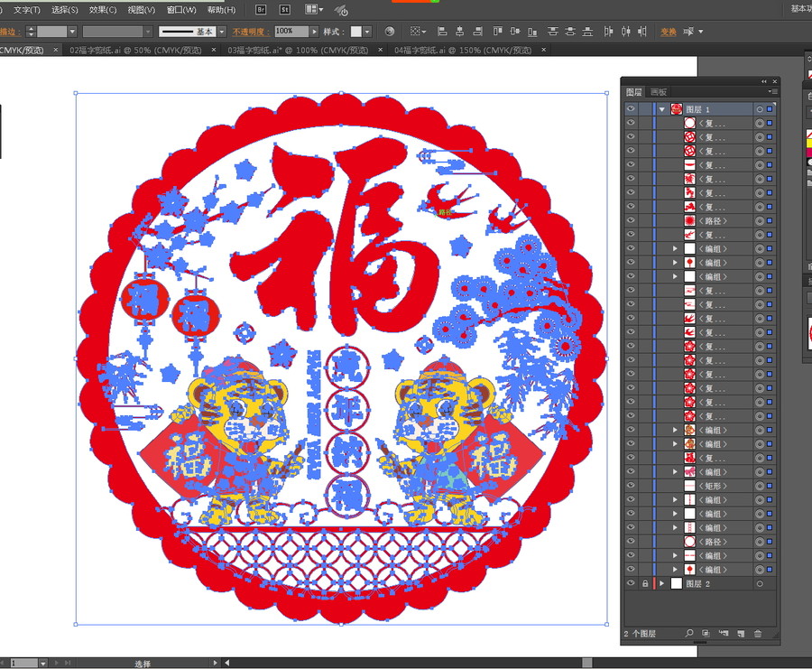Expand the 〈编组〉 with red lantern thumbnail near top
The height and width of the screenshot is (669, 812).
click(x=675, y=263)
